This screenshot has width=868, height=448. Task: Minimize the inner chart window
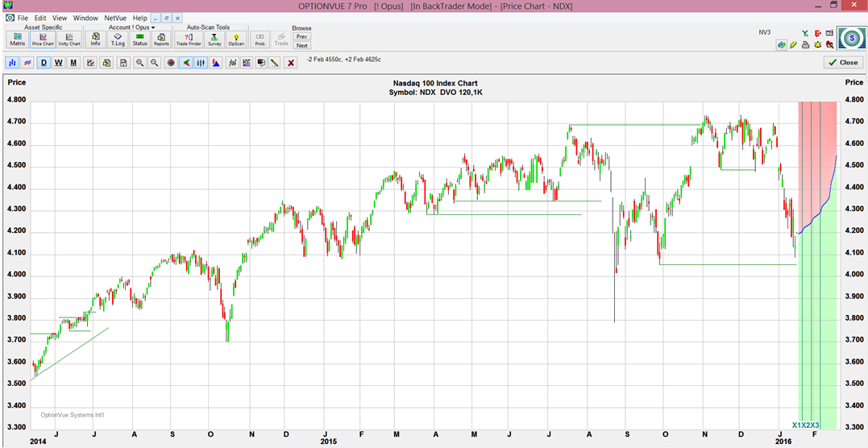(x=156, y=18)
